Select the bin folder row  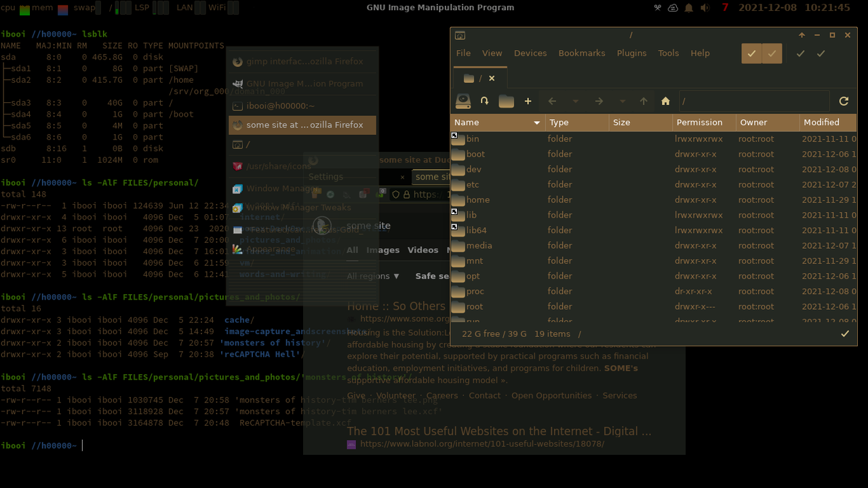(654, 139)
